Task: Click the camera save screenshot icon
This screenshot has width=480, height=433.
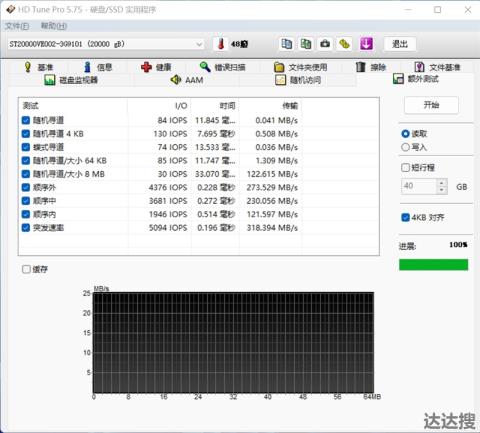Action: [x=325, y=44]
